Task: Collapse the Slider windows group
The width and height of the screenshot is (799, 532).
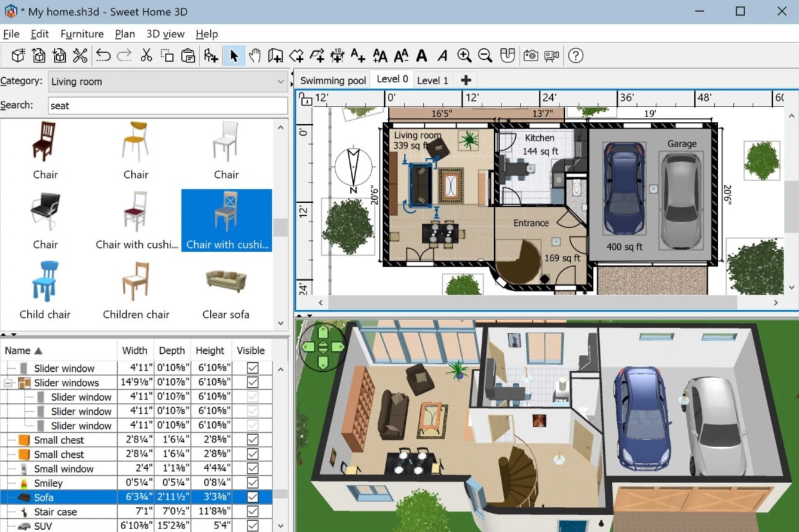Action: tap(8, 383)
